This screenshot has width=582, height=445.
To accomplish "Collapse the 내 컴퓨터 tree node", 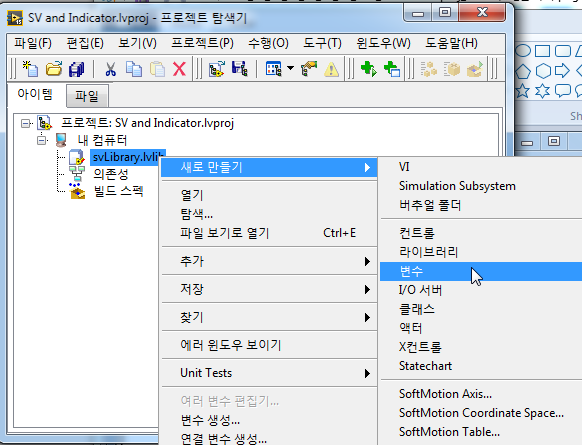I will tap(42, 140).
